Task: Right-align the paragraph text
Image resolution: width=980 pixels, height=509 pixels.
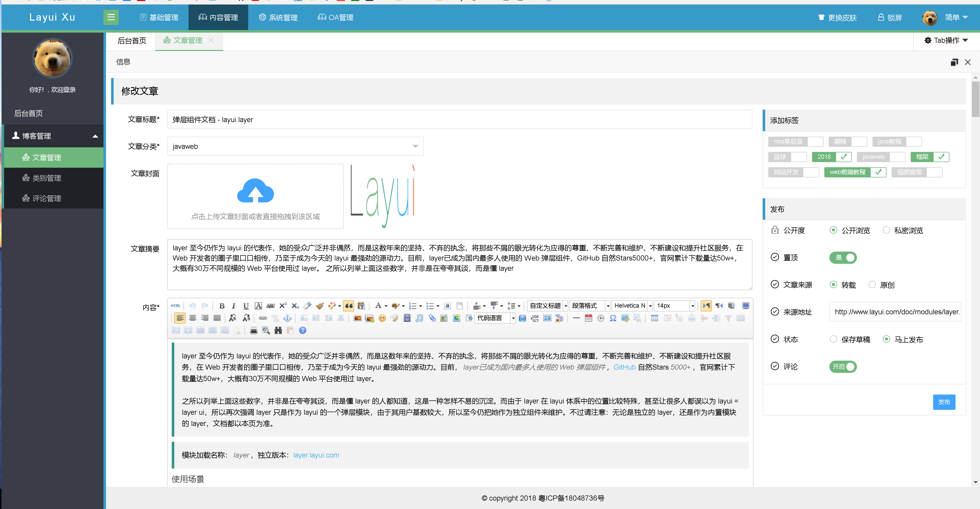Action: 205,318
